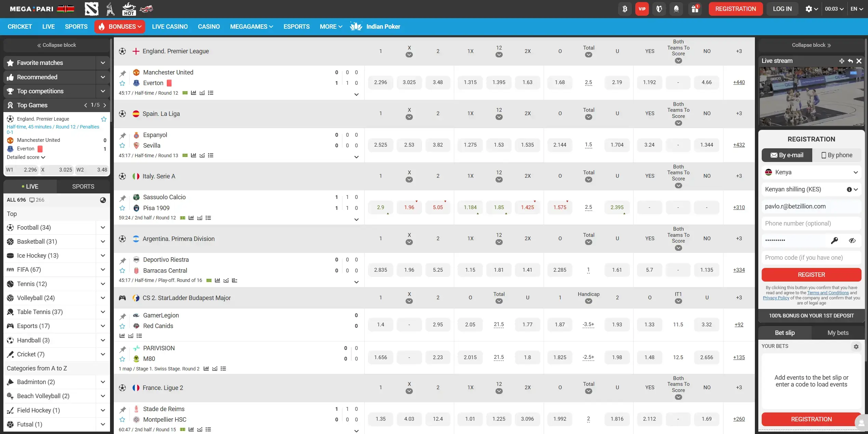Screen dimensions: 868x434
Task: Click the red REGISTER button
Action: pos(811,275)
